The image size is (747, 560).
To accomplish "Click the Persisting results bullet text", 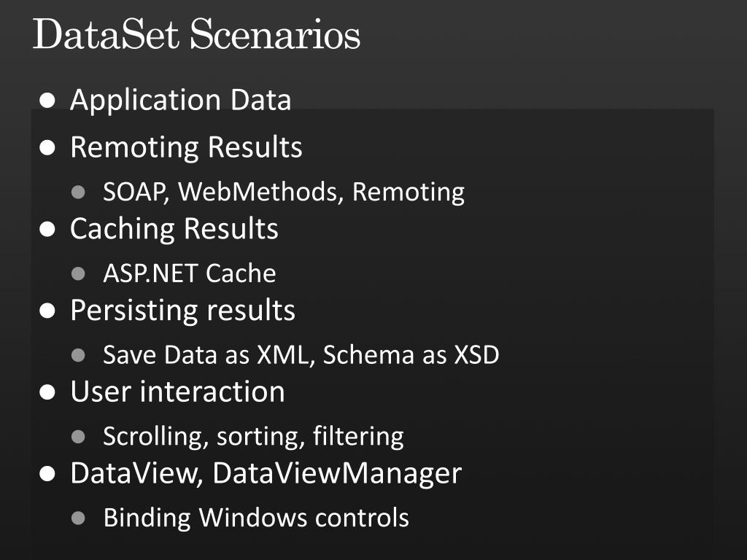I will pos(182,311).
